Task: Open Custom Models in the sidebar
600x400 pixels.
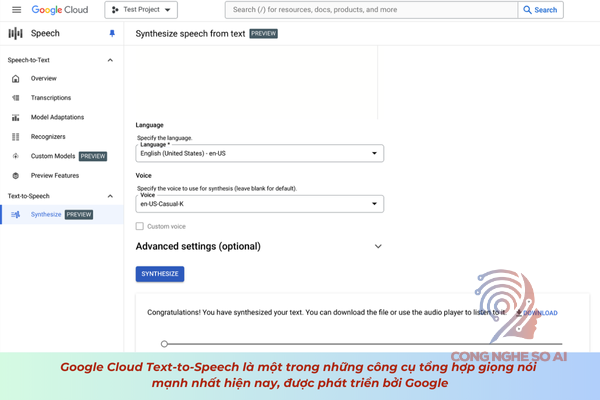Action: [52, 156]
